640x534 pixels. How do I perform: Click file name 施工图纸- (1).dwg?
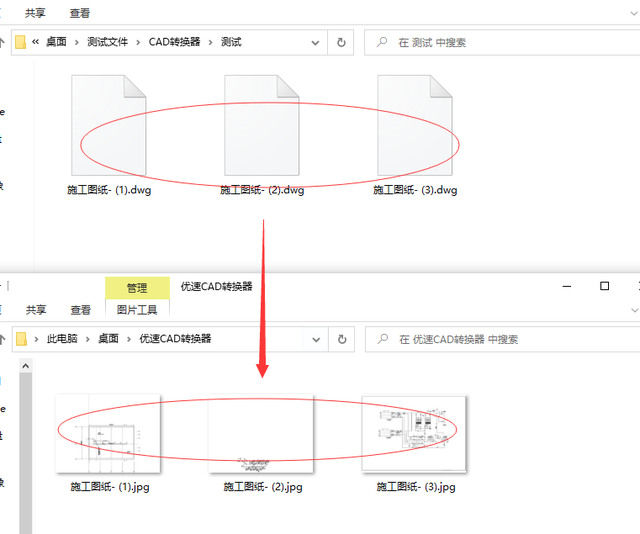(109, 190)
